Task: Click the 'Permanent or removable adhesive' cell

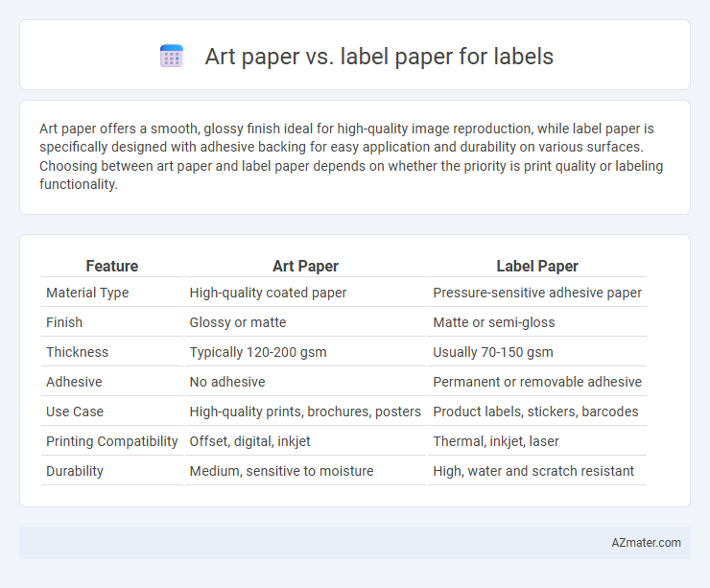Action: click(x=537, y=382)
